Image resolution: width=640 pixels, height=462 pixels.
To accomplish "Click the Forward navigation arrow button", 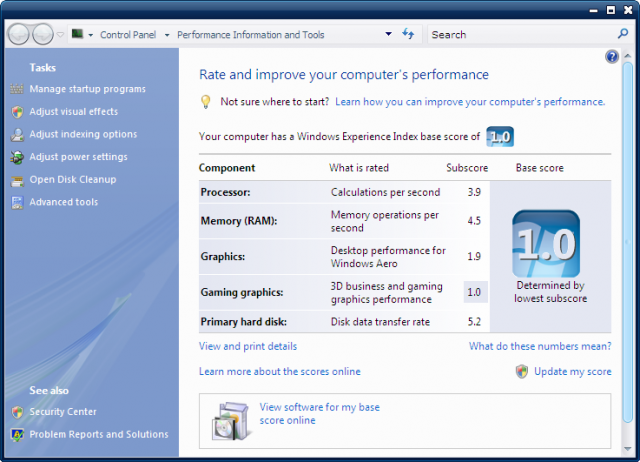I will pyautogui.click(x=43, y=34).
